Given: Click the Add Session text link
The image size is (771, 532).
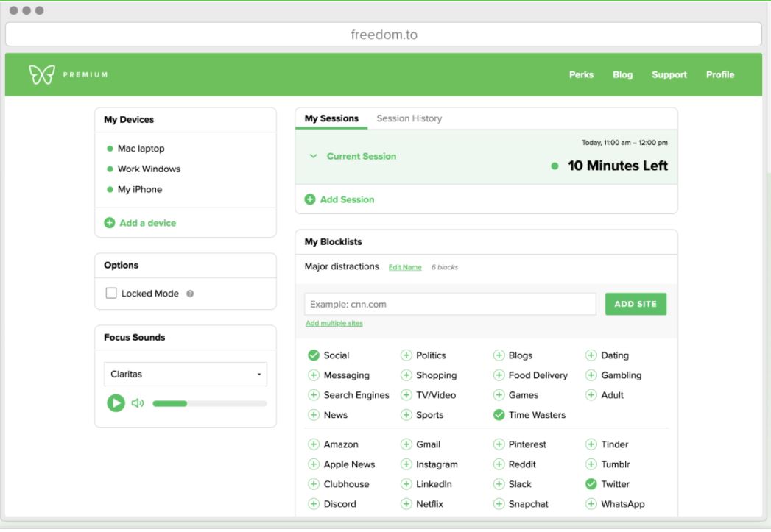Looking at the screenshot, I should tap(347, 199).
